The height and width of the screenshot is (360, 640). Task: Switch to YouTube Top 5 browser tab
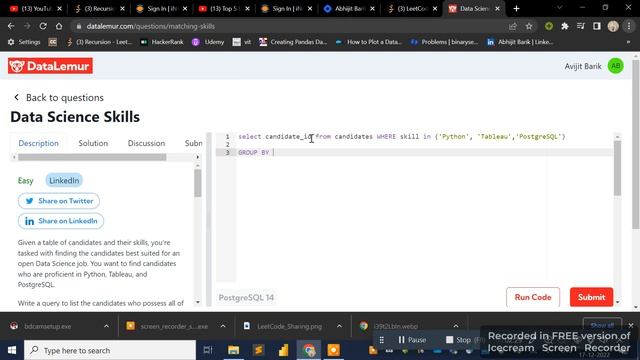pos(224,9)
